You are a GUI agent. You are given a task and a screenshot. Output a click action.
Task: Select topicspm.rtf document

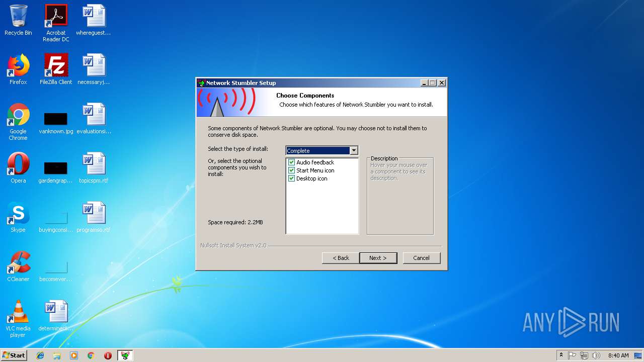point(94,168)
